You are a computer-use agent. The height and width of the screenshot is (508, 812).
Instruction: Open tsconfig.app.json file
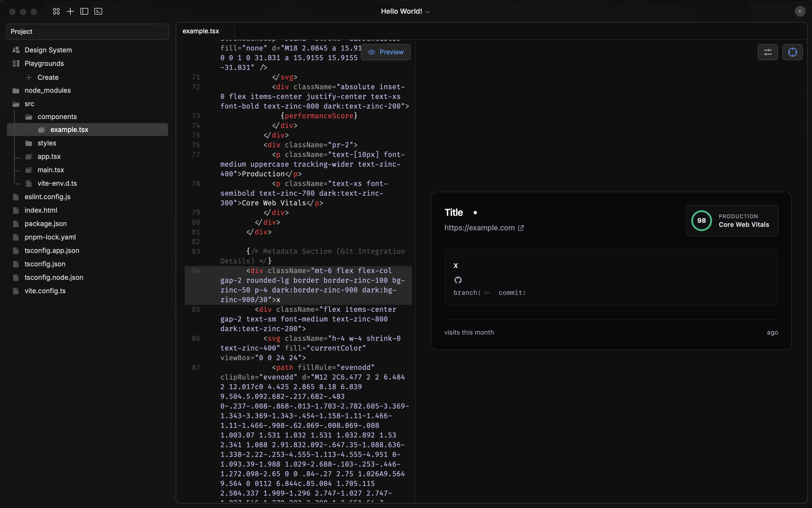tap(52, 251)
